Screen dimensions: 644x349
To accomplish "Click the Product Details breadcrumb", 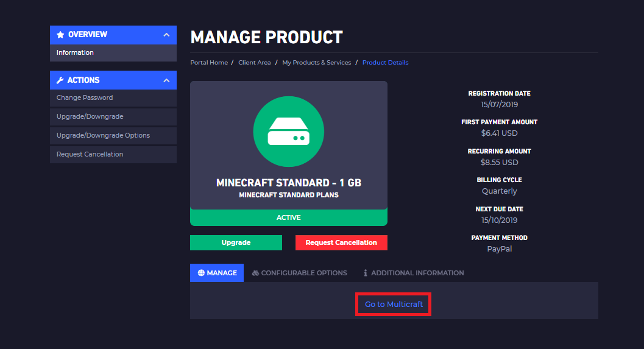I will 385,62.
